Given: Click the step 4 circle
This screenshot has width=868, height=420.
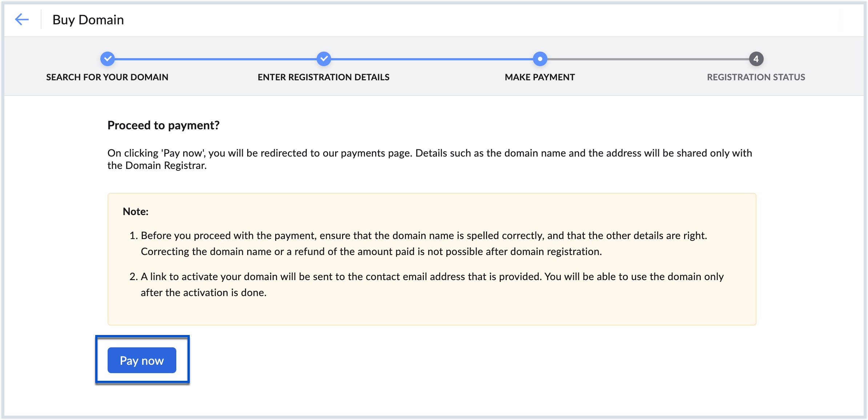Looking at the screenshot, I should (x=756, y=59).
